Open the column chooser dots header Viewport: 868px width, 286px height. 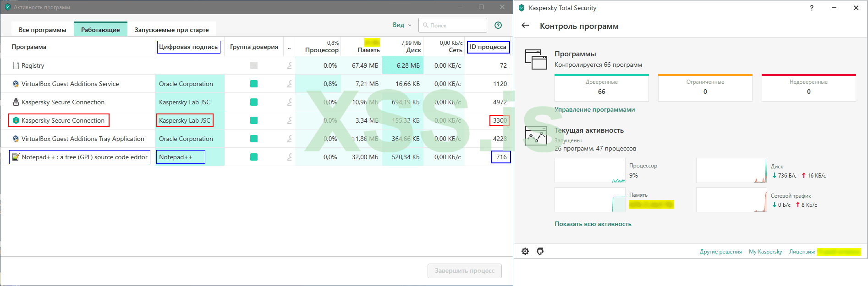click(289, 47)
